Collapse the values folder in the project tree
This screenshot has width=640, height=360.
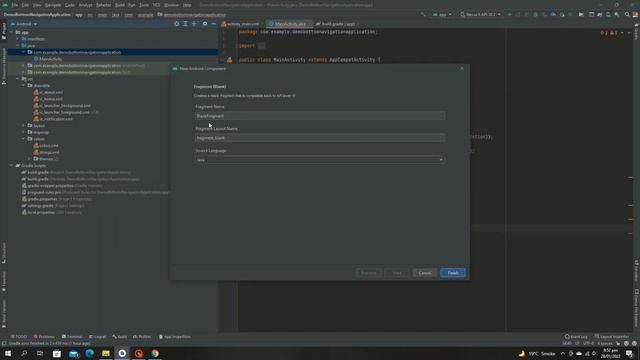point(24,139)
